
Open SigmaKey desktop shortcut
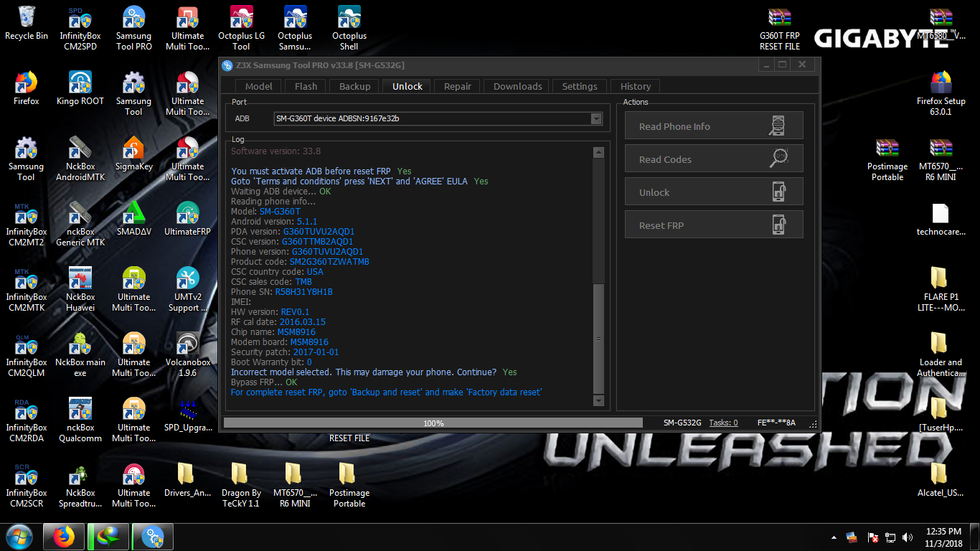[134, 154]
